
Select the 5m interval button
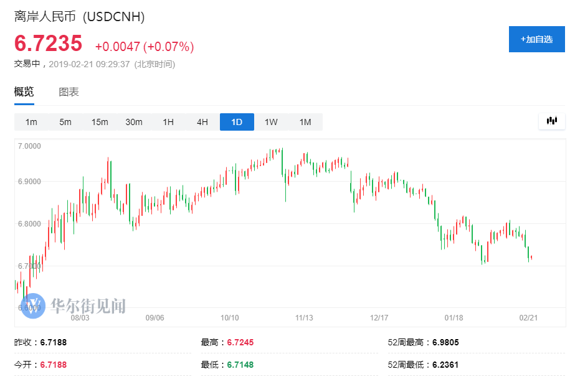click(65, 122)
